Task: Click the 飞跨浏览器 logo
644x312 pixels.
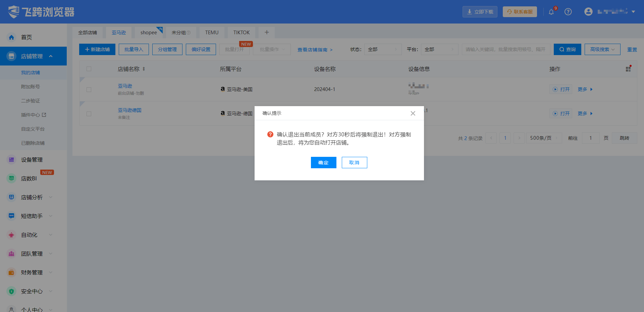Action: click(x=41, y=12)
